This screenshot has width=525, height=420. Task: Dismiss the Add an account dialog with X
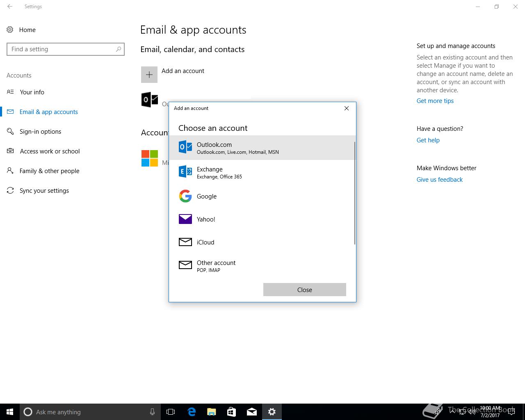[x=347, y=108]
